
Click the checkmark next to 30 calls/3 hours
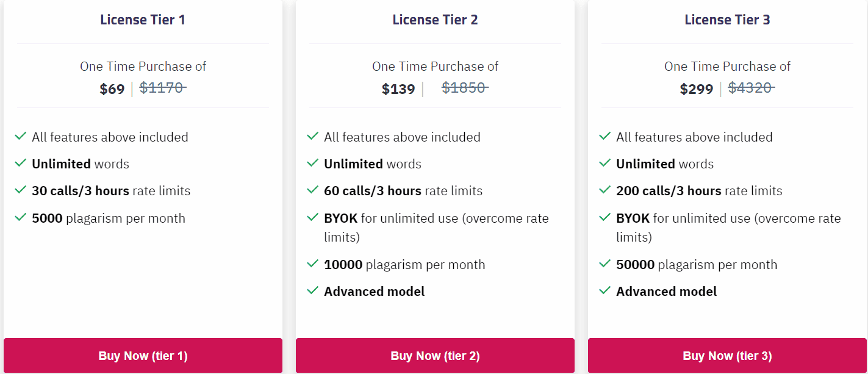pos(20,190)
